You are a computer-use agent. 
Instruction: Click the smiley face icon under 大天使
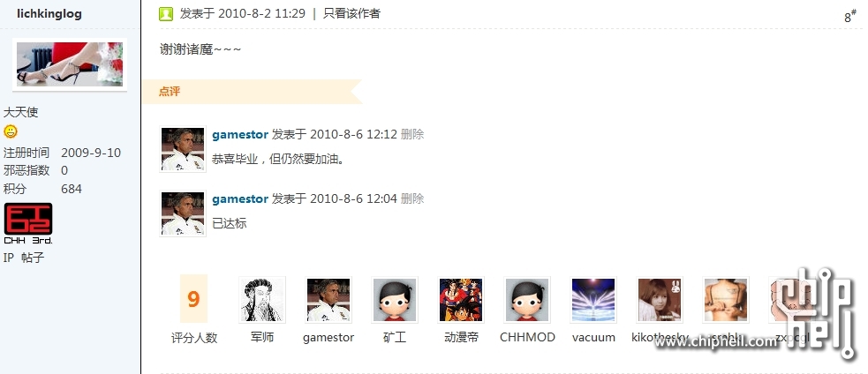(x=11, y=131)
